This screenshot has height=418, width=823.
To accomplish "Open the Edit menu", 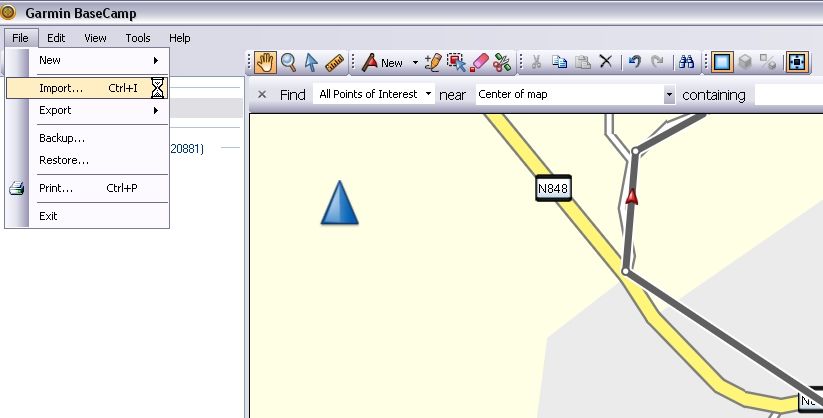I will 56,38.
